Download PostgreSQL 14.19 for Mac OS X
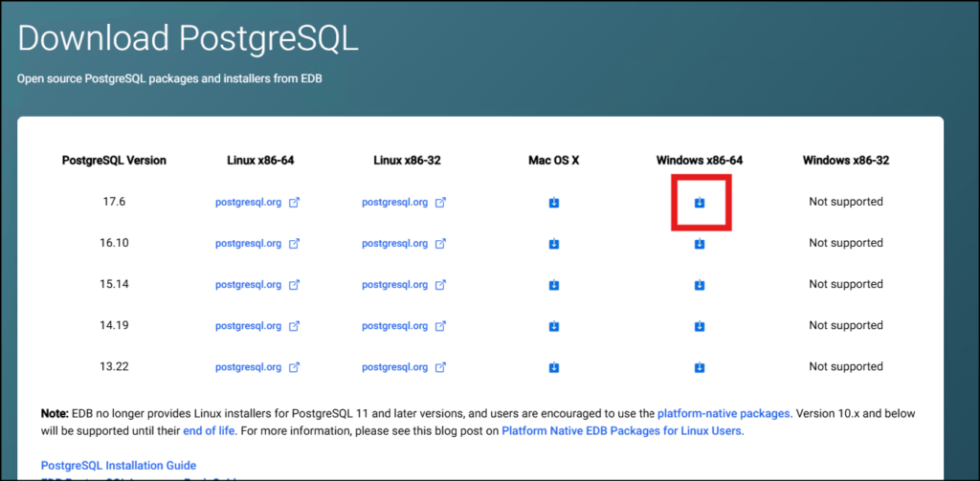This screenshot has height=481, width=980. point(554,326)
